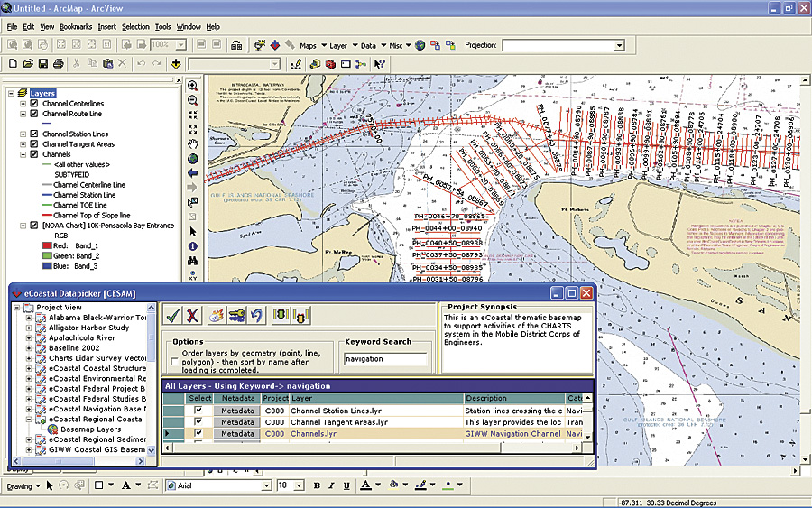Click the globe icon on eCoastal toolbar

pos(420,45)
